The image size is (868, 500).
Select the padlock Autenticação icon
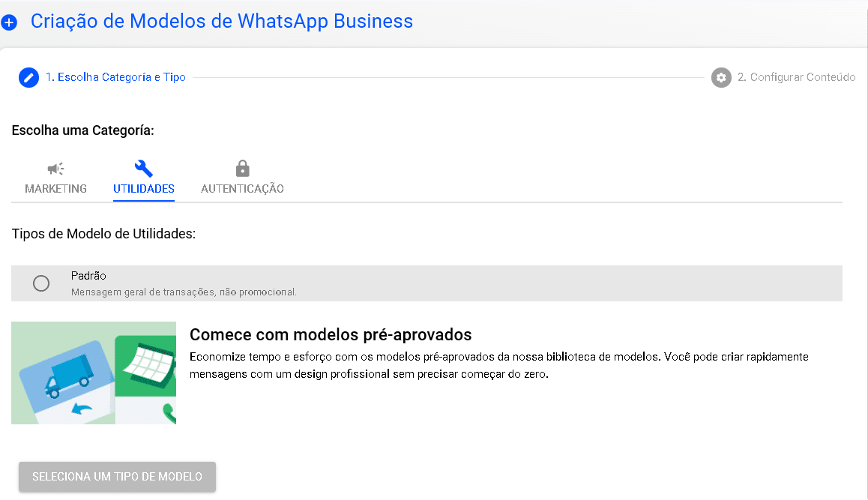(x=241, y=167)
